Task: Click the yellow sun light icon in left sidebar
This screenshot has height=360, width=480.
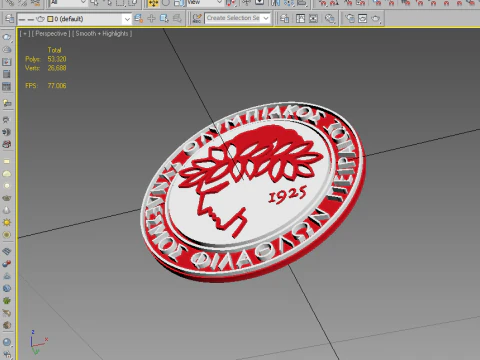Action: pyautogui.click(x=7, y=222)
